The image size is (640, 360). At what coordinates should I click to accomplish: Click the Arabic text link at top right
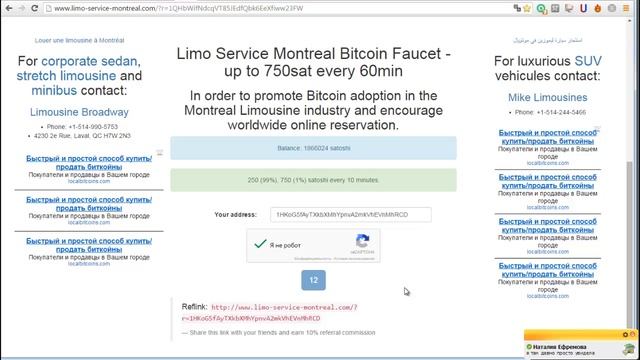(x=547, y=40)
